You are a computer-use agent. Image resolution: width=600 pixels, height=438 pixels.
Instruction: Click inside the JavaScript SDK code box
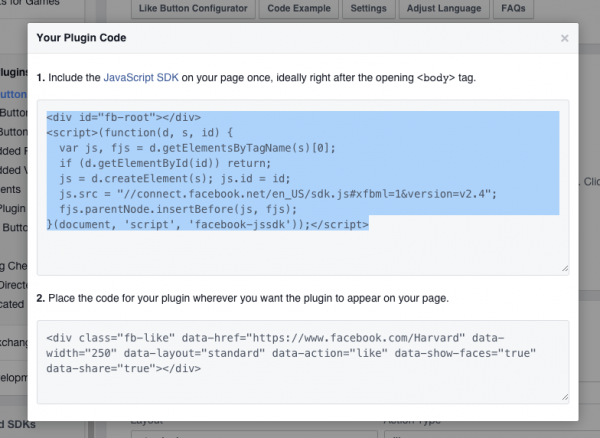coord(303,187)
